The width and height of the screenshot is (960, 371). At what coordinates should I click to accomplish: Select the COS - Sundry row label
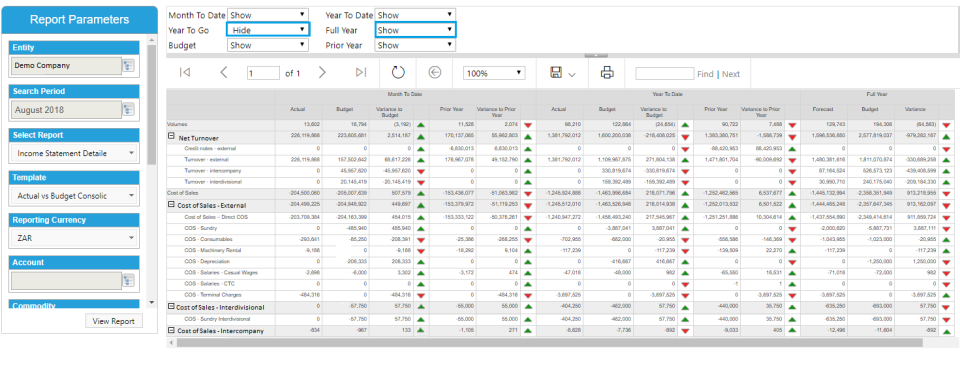click(201, 228)
